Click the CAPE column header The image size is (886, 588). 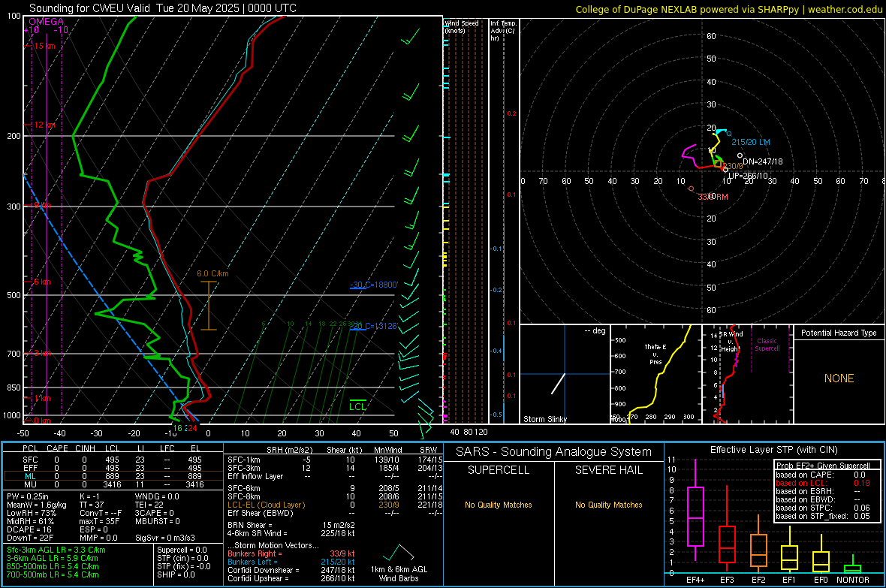coord(57,448)
